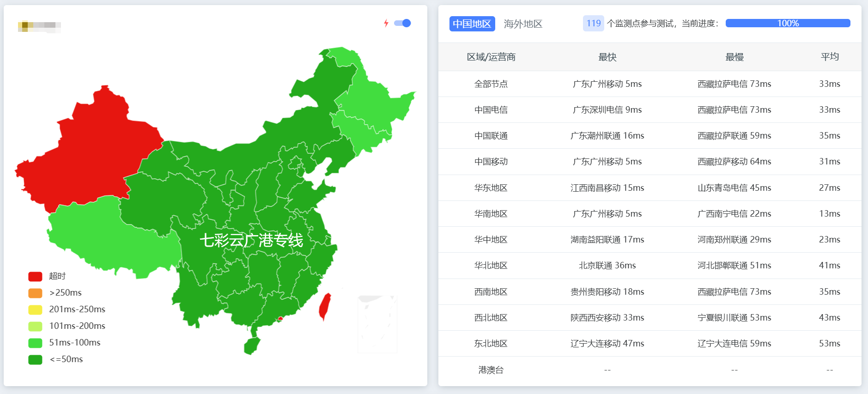Click the <=50ms dark green legend swatch
The height and width of the screenshot is (394, 868).
(36, 359)
